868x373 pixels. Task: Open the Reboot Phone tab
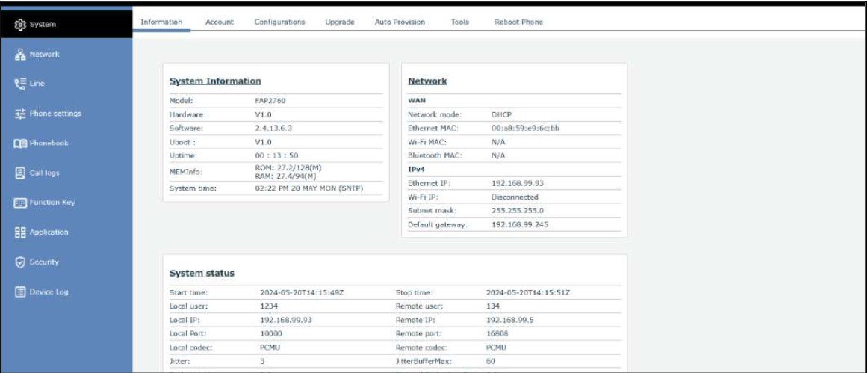coord(518,22)
